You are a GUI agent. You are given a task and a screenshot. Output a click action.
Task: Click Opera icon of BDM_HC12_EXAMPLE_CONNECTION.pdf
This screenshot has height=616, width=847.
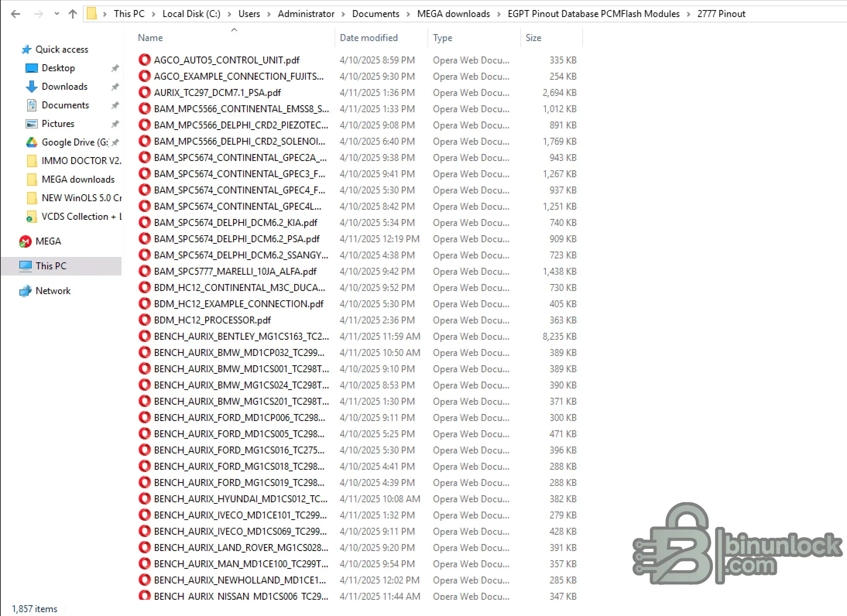tap(144, 304)
